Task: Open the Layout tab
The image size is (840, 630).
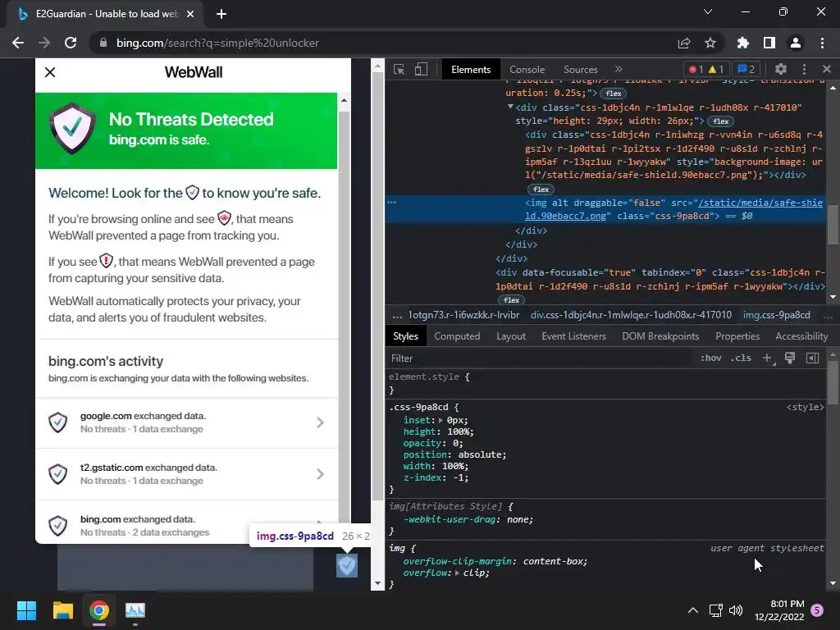Action: point(511,336)
